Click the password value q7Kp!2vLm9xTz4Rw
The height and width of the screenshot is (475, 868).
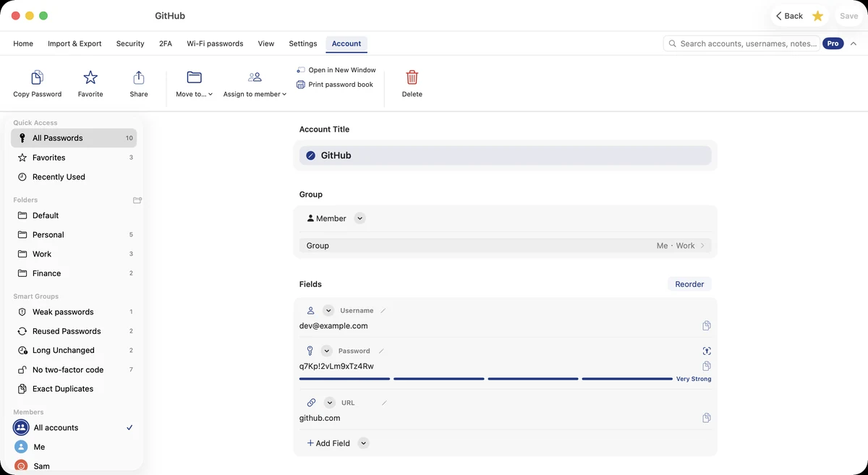[336, 367]
